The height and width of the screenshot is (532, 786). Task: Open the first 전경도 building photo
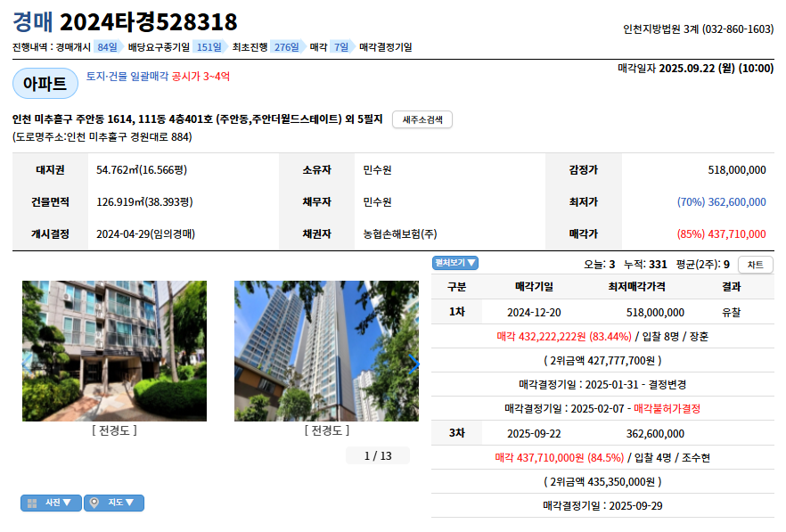pos(114,350)
